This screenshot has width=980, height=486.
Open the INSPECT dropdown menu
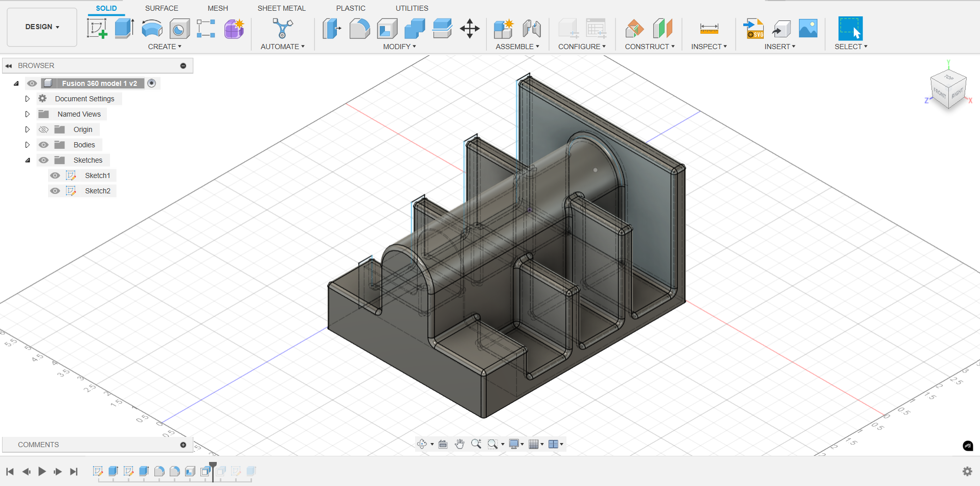pyautogui.click(x=709, y=47)
